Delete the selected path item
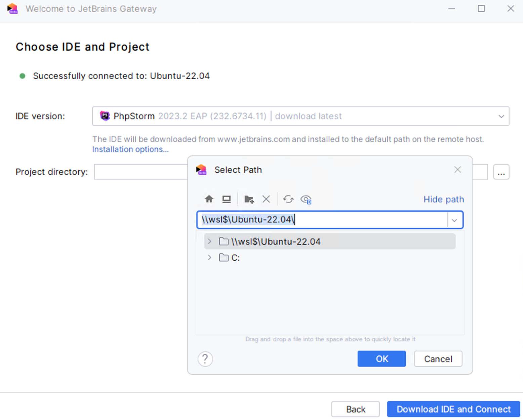Screen dimensions: 523x420 click(266, 199)
